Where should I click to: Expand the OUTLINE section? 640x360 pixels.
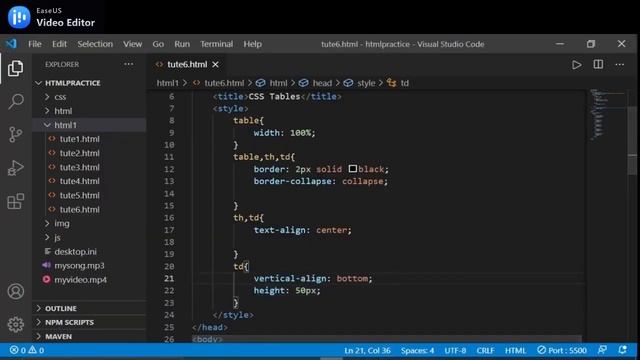[x=61, y=308]
